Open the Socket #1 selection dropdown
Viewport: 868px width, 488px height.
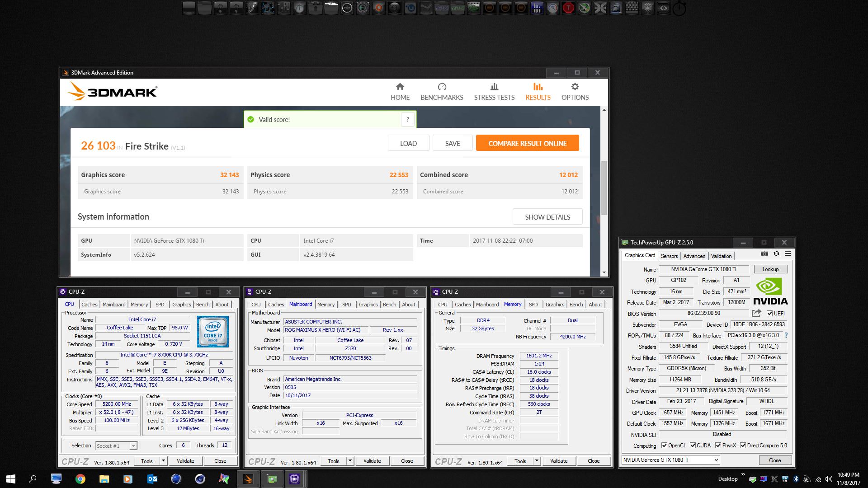[116, 446]
